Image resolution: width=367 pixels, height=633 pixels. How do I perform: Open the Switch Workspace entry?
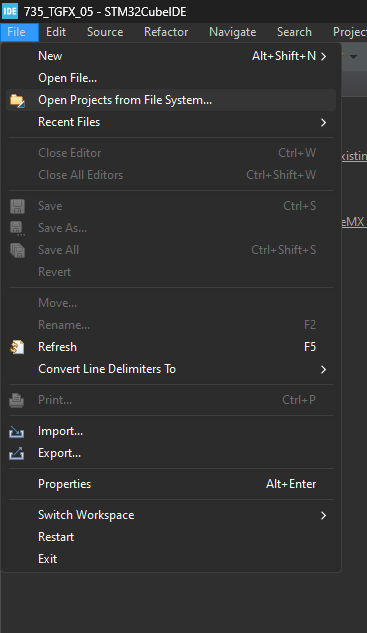(171, 515)
